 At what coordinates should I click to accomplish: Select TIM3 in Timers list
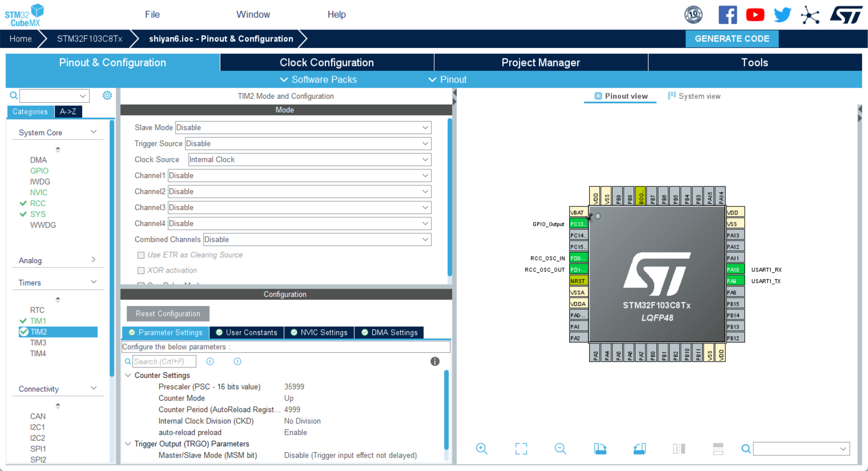pyautogui.click(x=38, y=343)
